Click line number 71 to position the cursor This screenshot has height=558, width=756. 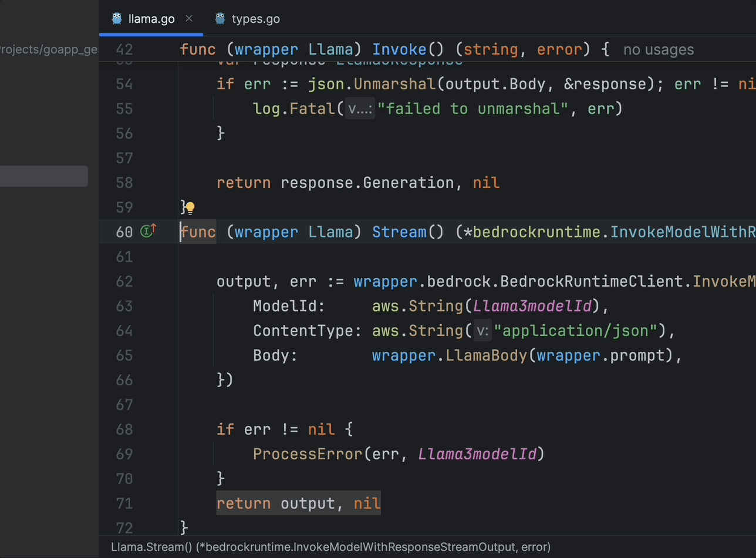point(124,503)
